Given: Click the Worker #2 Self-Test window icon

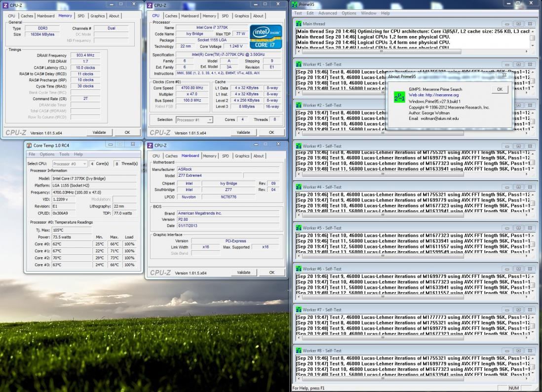Looking at the screenshot, I should click(299, 105).
